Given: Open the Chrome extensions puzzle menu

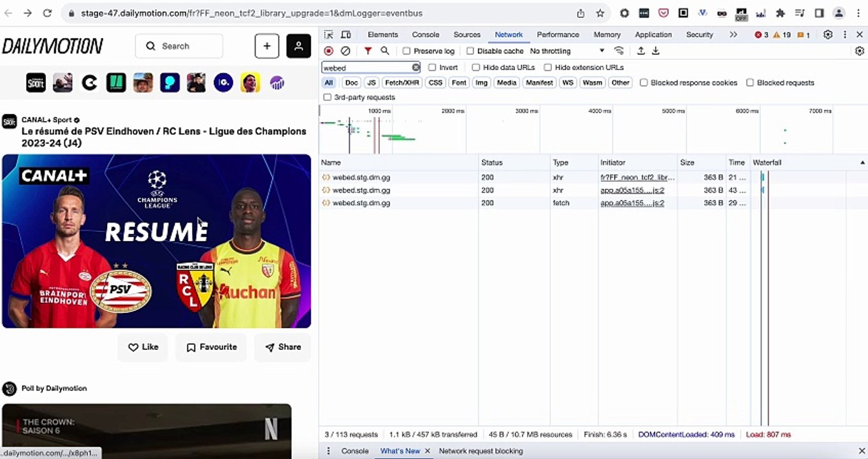Looking at the screenshot, I should pos(781,13).
